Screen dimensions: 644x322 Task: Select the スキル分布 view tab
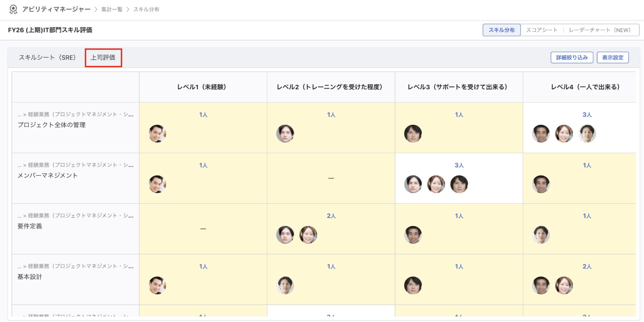pos(502,30)
